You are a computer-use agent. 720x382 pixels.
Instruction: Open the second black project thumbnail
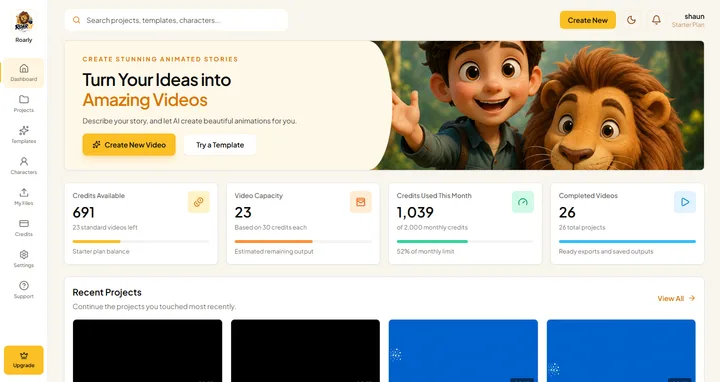305,351
